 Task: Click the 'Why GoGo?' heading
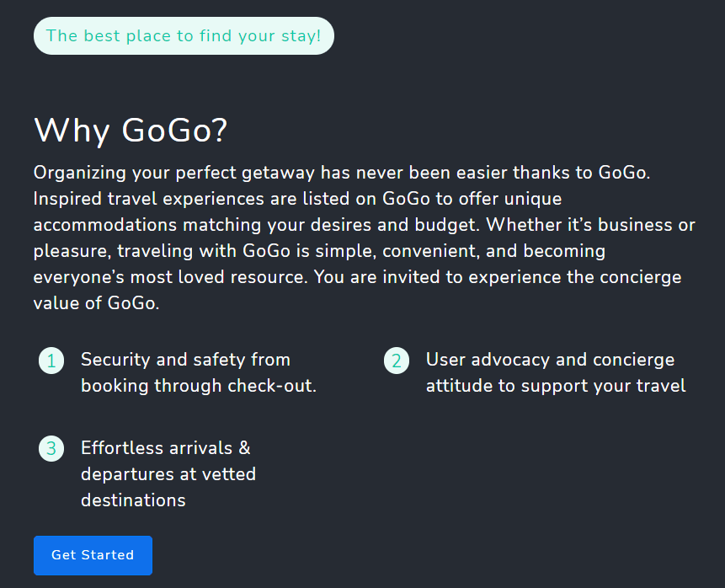[131, 130]
